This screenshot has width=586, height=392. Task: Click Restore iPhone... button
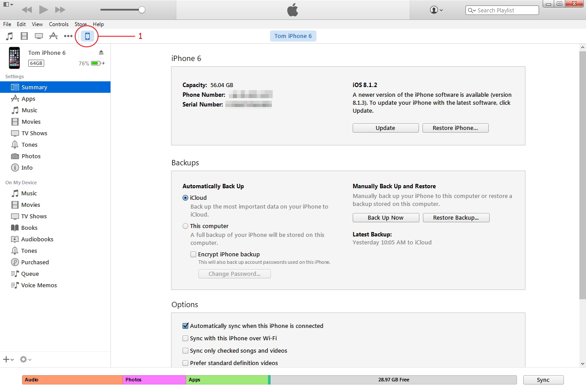pyautogui.click(x=455, y=128)
